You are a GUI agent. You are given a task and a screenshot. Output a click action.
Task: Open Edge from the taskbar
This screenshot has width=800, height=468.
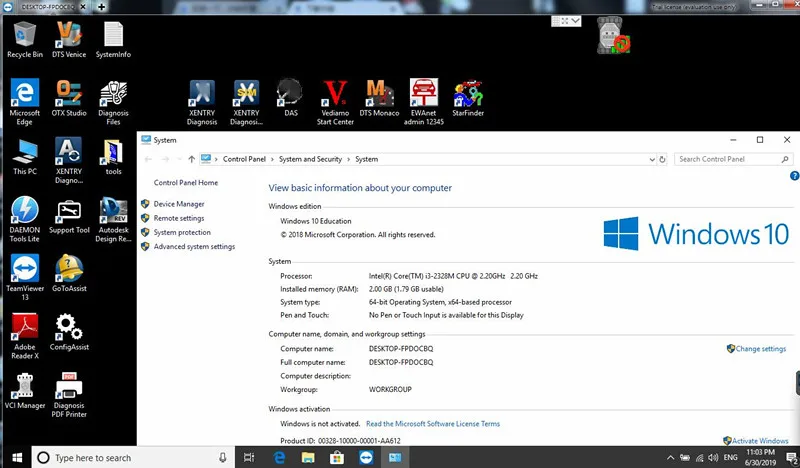point(279,457)
